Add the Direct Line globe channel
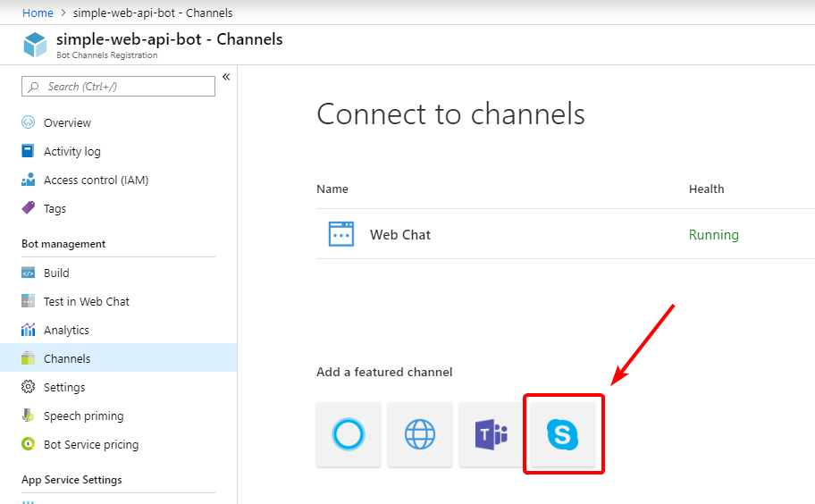Viewport: 815px width, 504px height. (x=420, y=434)
